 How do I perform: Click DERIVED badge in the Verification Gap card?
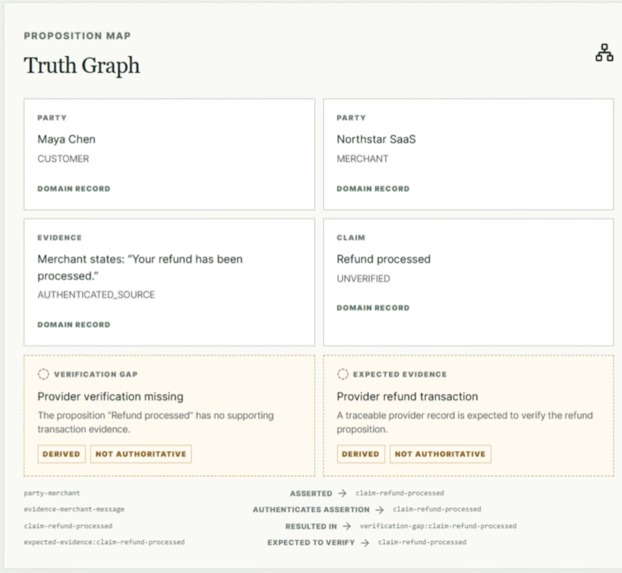click(x=61, y=454)
